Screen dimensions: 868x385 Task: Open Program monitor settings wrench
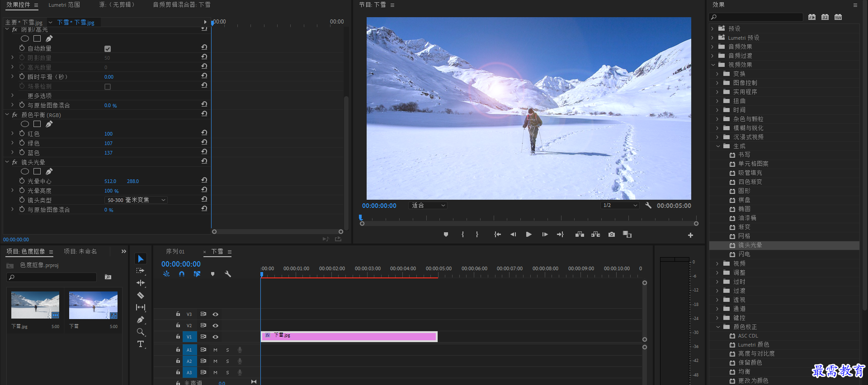coord(648,205)
